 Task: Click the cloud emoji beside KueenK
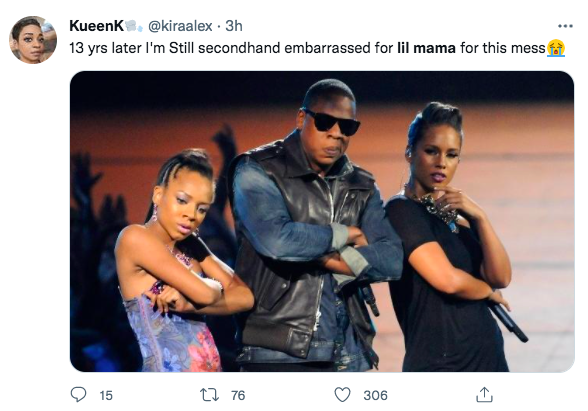[134, 26]
